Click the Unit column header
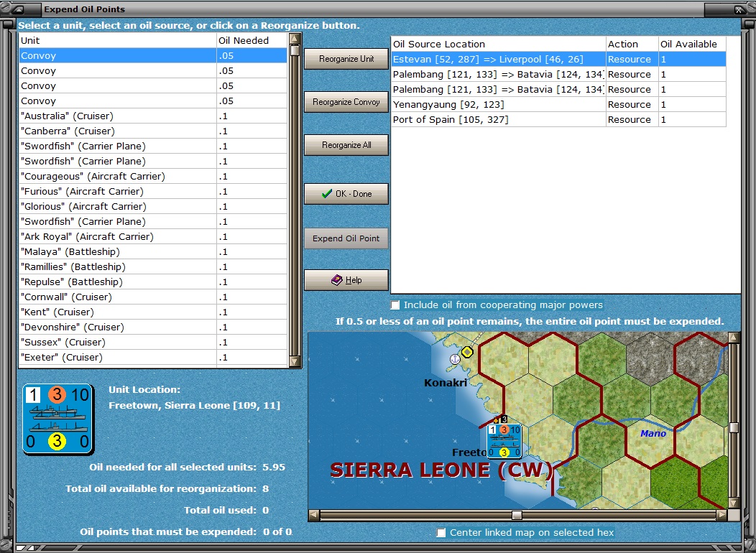756x553 pixels. pos(118,40)
